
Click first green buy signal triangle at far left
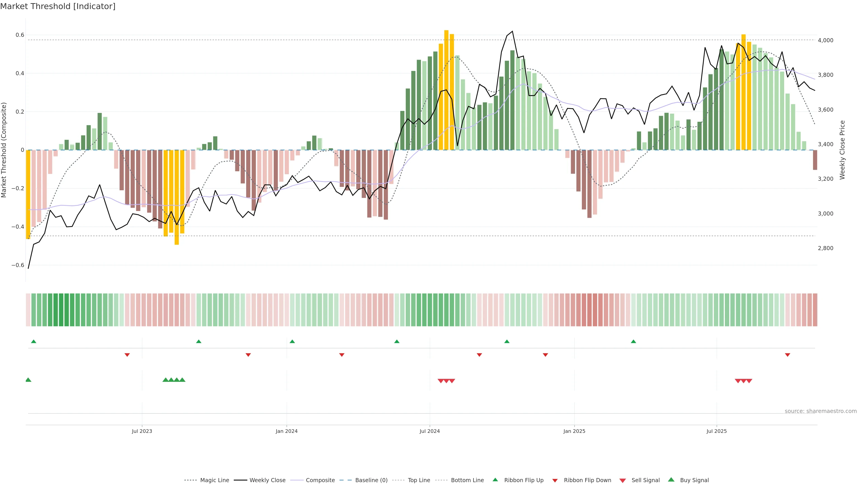click(28, 380)
